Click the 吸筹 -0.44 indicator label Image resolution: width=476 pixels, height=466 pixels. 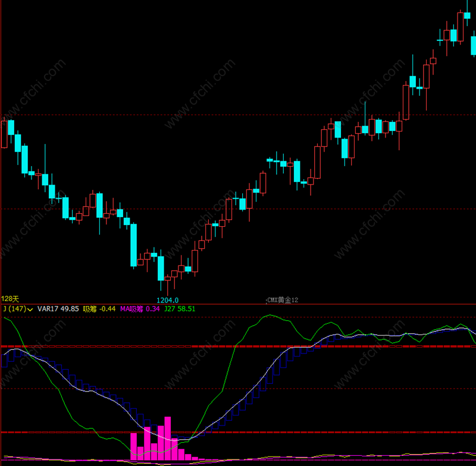[99, 309]
